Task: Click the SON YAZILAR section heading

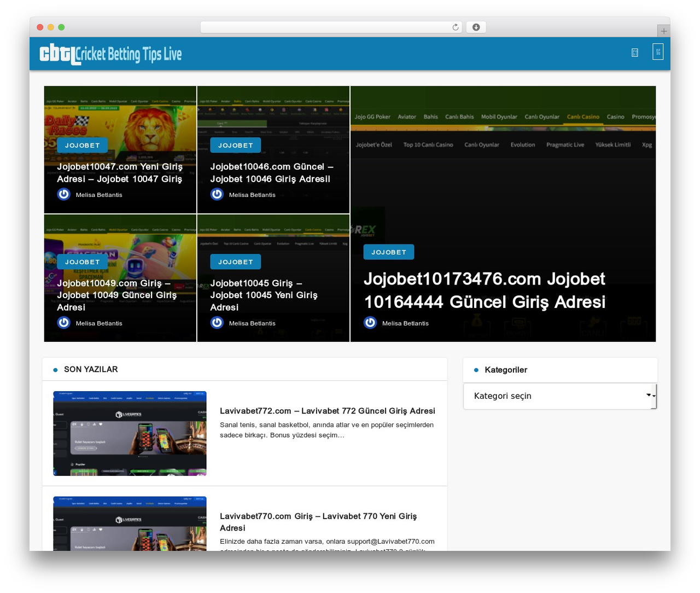Action: click(x=91, y=369)
